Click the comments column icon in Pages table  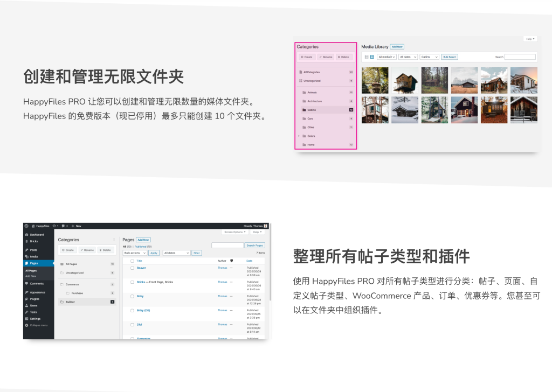coord(232,261)
